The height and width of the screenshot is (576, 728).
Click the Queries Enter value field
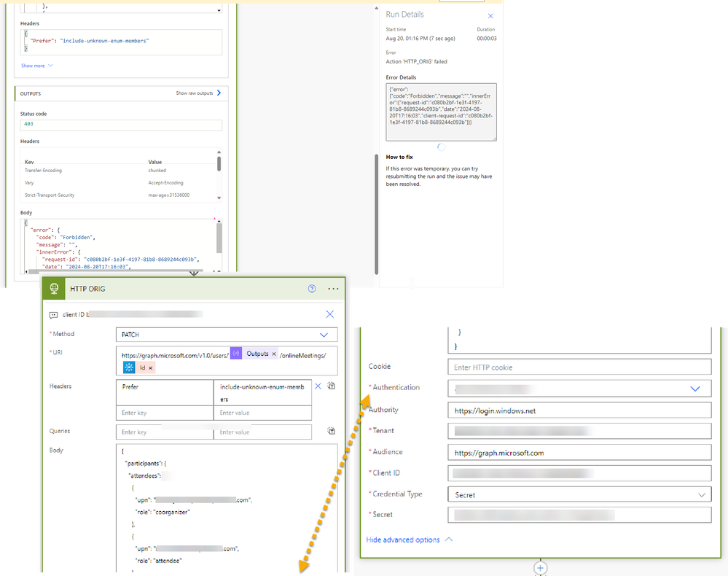pos(262,432)
